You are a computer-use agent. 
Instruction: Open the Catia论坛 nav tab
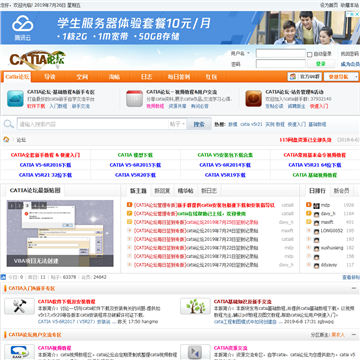coord(17,77)
